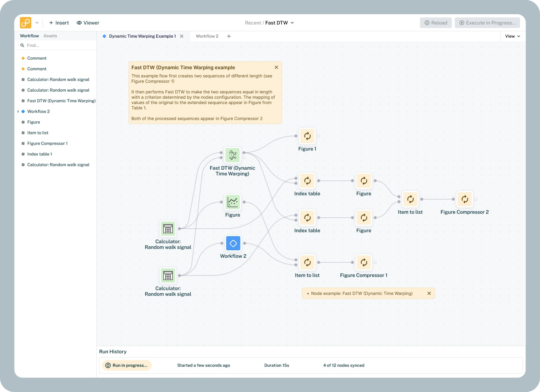Select the Assets sidebar tab
540x392 pixels.
click(x=50, y=36)
